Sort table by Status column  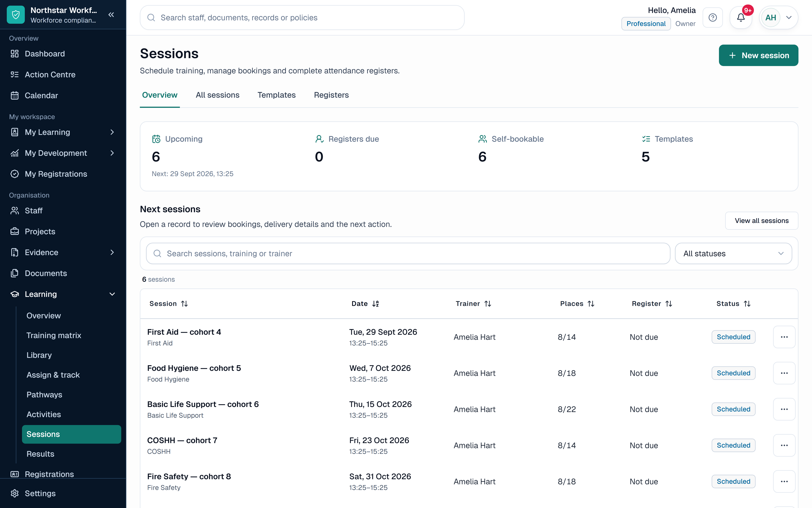[733, 304]
